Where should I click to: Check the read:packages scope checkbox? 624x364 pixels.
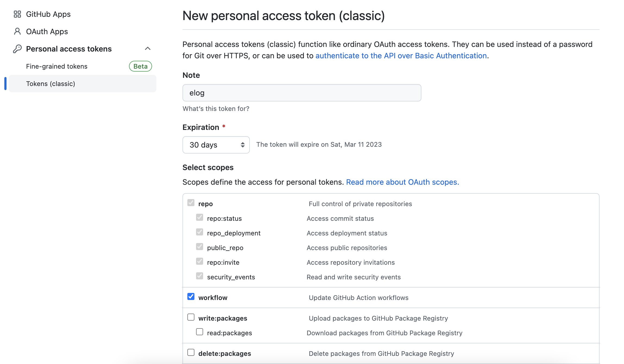coord(200,332)
